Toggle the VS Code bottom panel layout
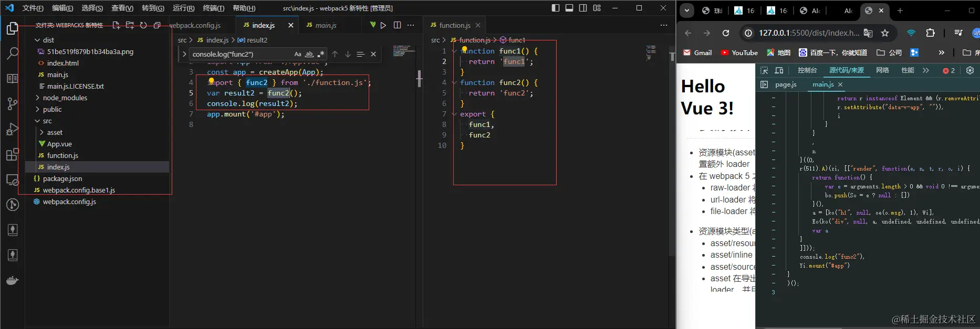This screenshot has height=329, width=980. click(x=569, y=8)
